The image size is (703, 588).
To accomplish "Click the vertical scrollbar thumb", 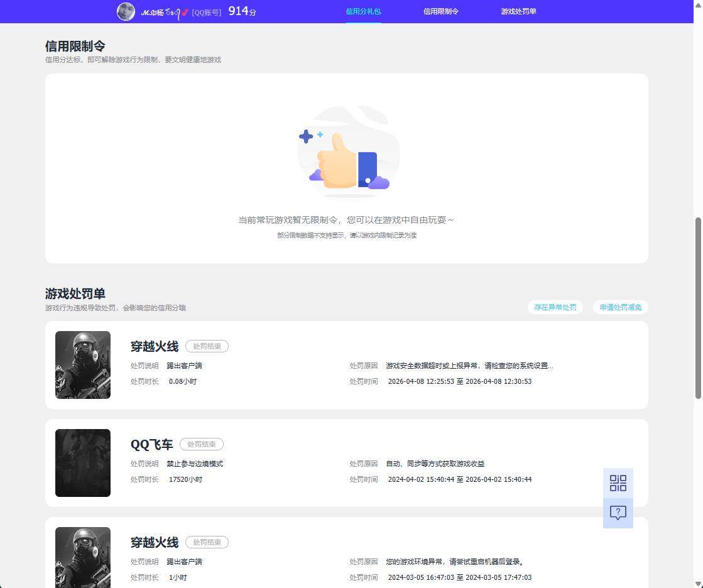I will [698, 308].
